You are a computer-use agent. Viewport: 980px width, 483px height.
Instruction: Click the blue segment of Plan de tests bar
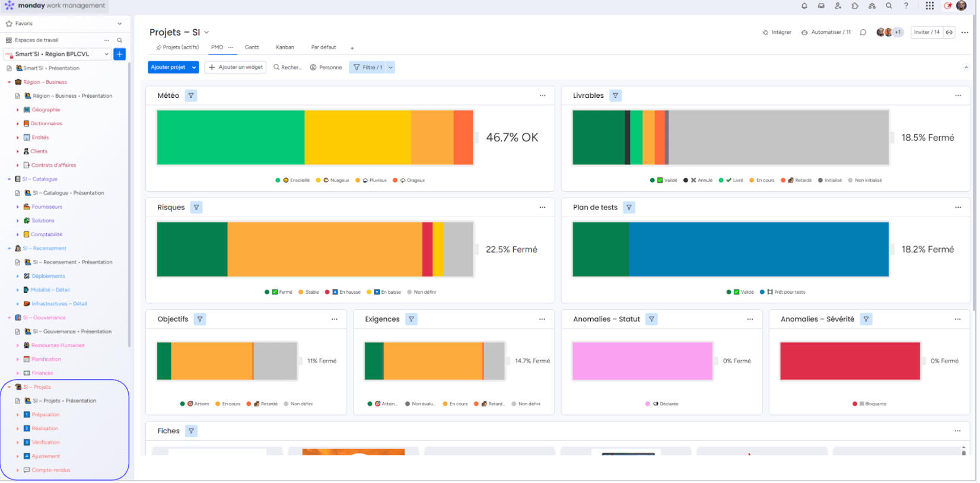pos(758,250)
